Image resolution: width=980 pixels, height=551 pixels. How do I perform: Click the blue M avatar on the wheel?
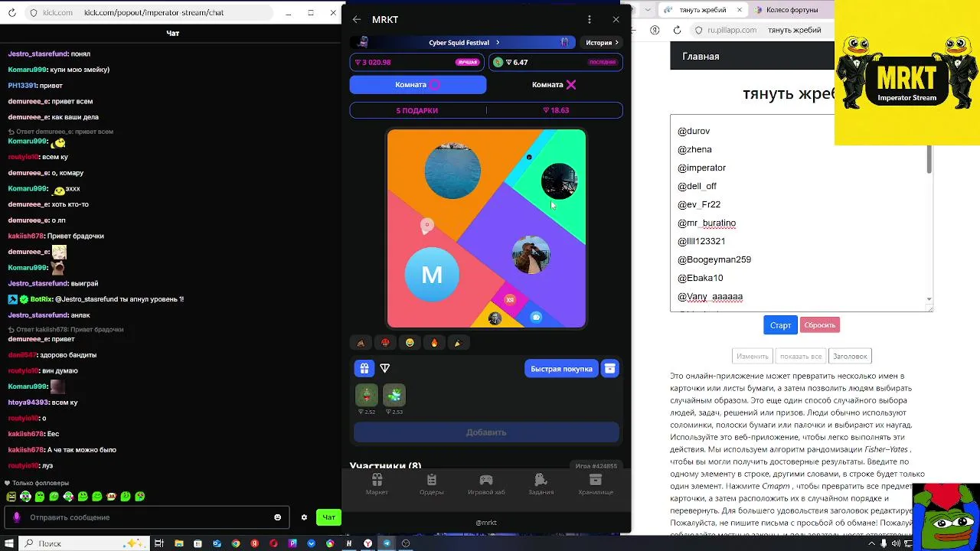432,275
